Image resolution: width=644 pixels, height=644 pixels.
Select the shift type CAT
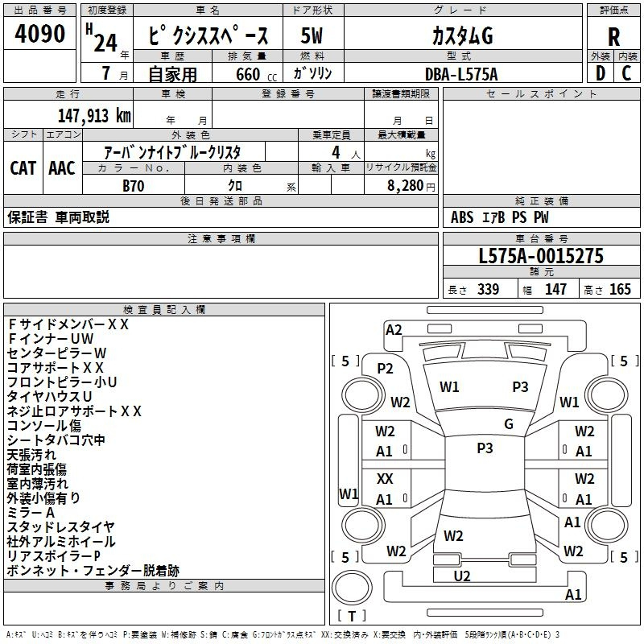point(23,168)
